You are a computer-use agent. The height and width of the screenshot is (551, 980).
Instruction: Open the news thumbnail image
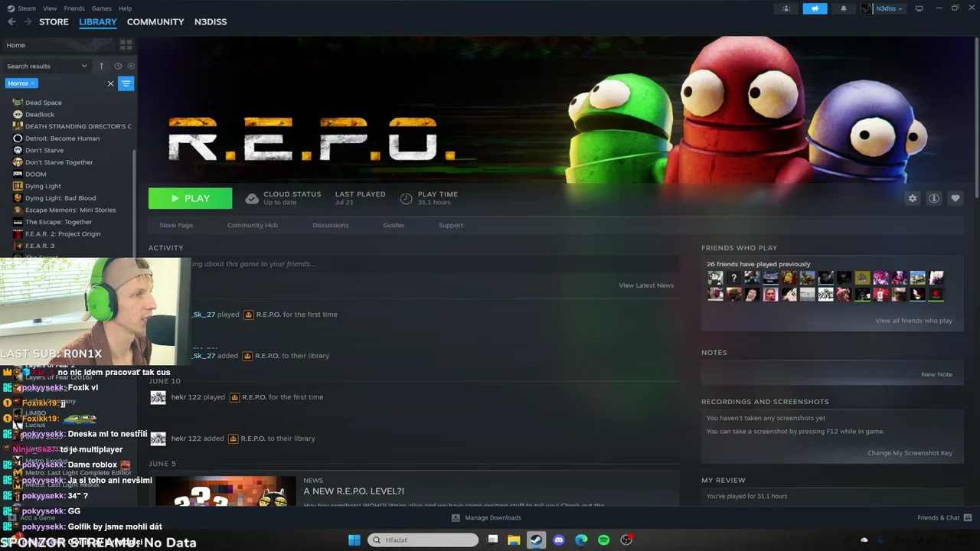point(226,491)
